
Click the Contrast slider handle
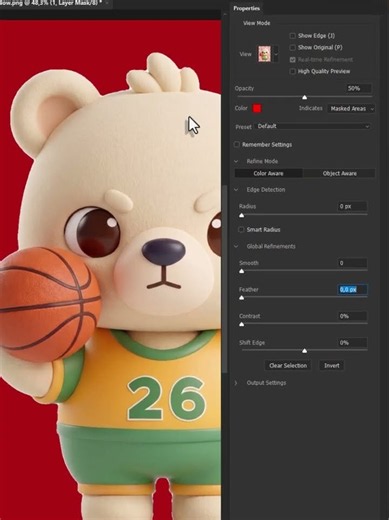pyautogui.click(x=242, y=324)
